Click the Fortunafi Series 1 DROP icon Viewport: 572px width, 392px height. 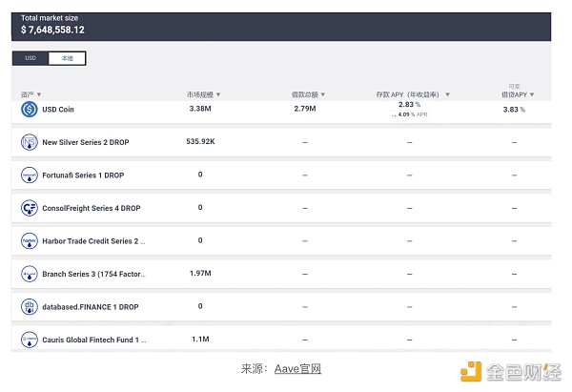[30, 175]
